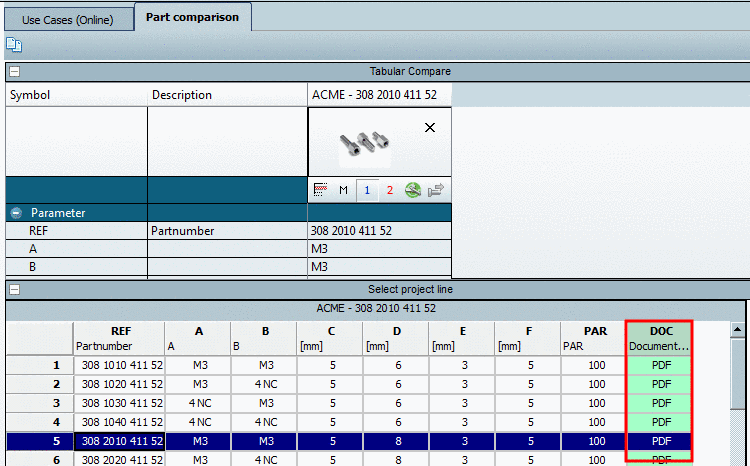Click the DOC Document column header
This screenshot has height=466, width=750.
click(x=659, y=338)
